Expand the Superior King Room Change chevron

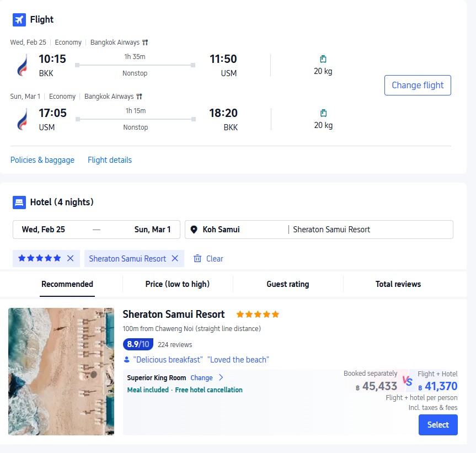click(221, 378)
